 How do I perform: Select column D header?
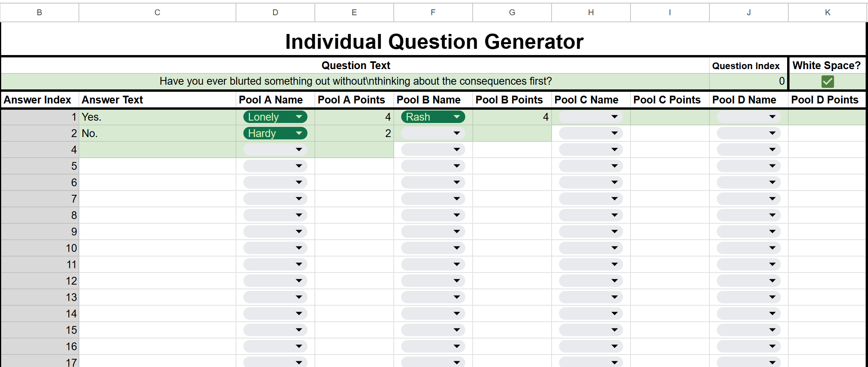point(275,12)
